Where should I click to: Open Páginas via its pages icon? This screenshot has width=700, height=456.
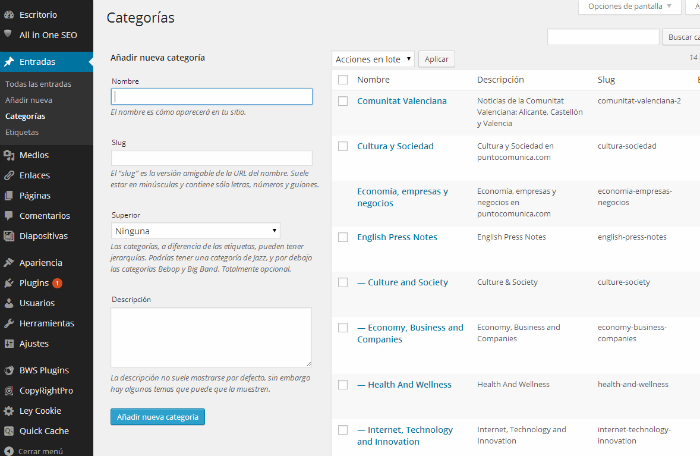[x=9, y=195]
